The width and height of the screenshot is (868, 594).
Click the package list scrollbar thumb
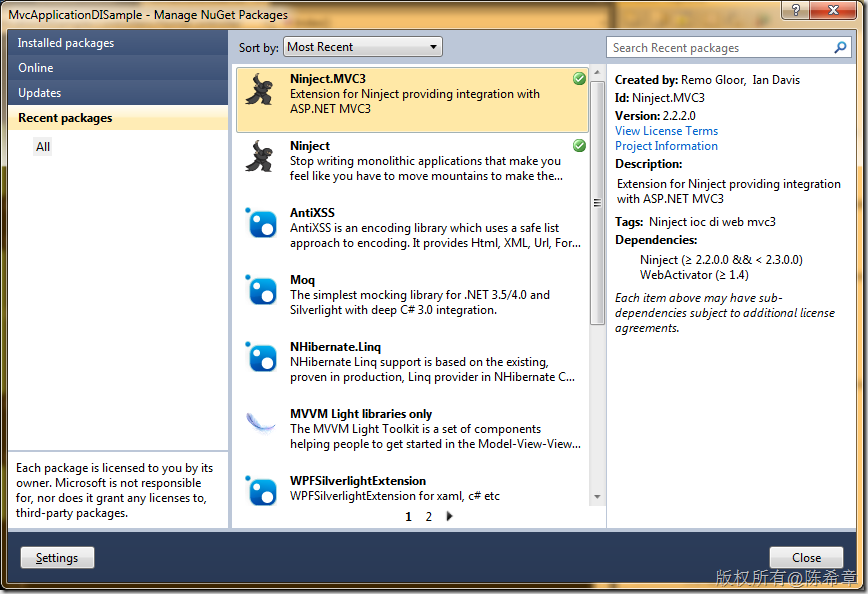(x=597, y=203)
